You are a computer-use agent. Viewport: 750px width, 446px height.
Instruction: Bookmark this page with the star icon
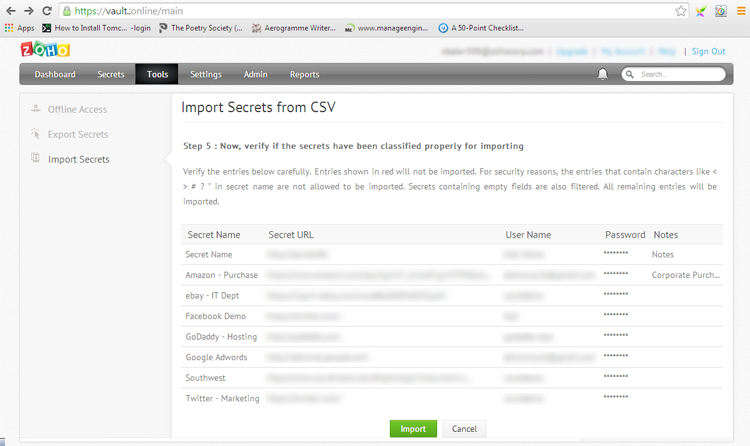click(681, 11)
